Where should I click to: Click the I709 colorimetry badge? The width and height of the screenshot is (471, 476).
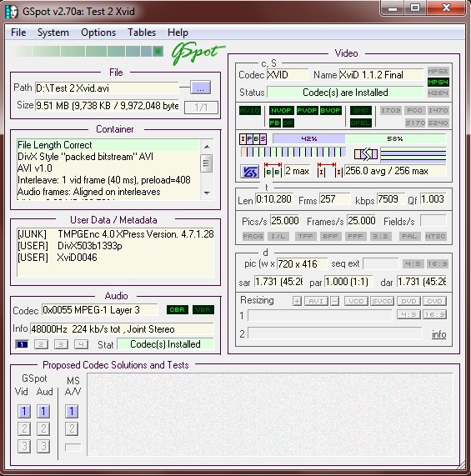391,110
